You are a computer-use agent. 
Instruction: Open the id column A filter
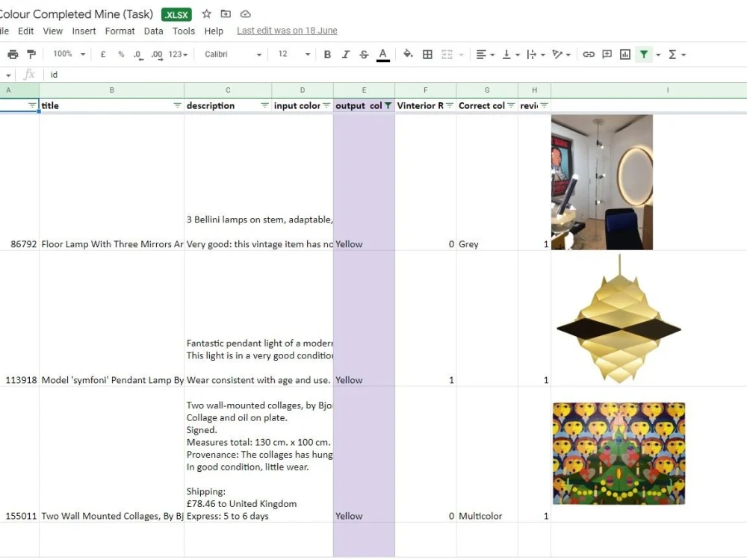click(32, 105)
